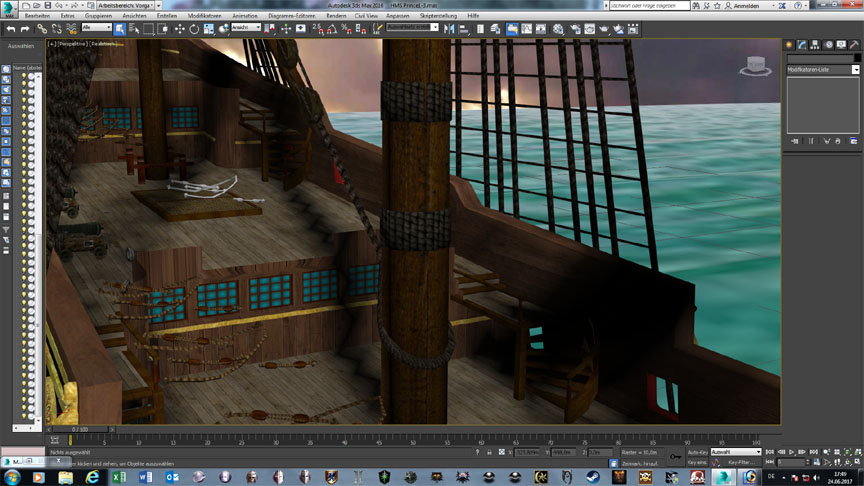Click the 3ds Max application logo button

click(8, 9)
